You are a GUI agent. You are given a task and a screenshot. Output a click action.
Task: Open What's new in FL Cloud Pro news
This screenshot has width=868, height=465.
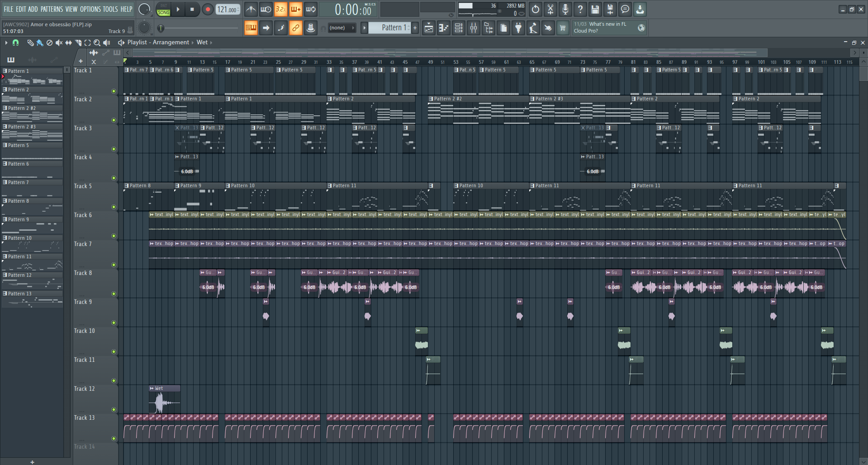pos(609,28)
